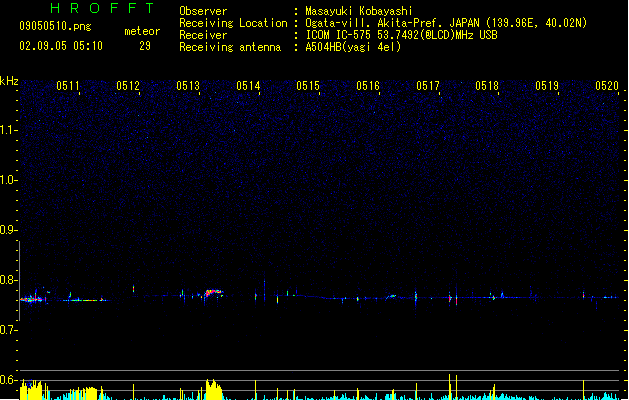Click the 0.7 kHz axis label
The image size is (629, 400).
pos(9,330)
